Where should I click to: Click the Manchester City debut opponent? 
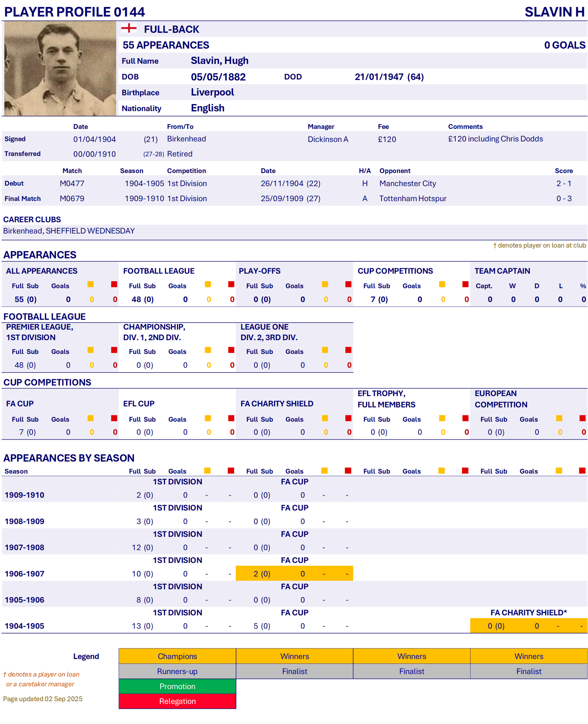pos(408,183)
